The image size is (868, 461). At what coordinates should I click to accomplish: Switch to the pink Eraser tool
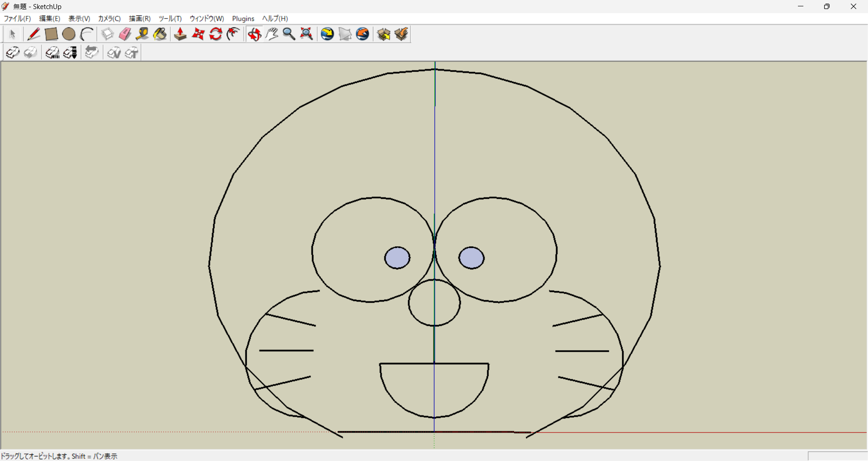[125, 34]
